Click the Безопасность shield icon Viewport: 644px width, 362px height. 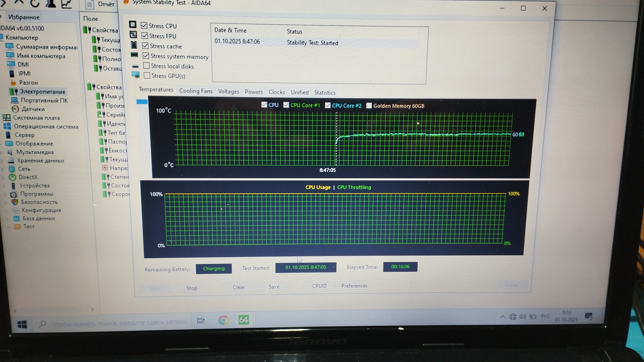click(x=14, y=202)
